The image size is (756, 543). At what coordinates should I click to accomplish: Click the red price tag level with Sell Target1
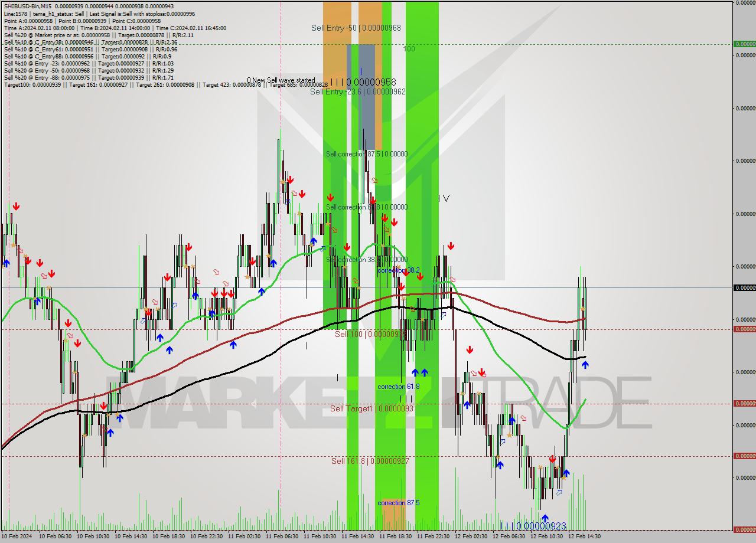point(744,404)
